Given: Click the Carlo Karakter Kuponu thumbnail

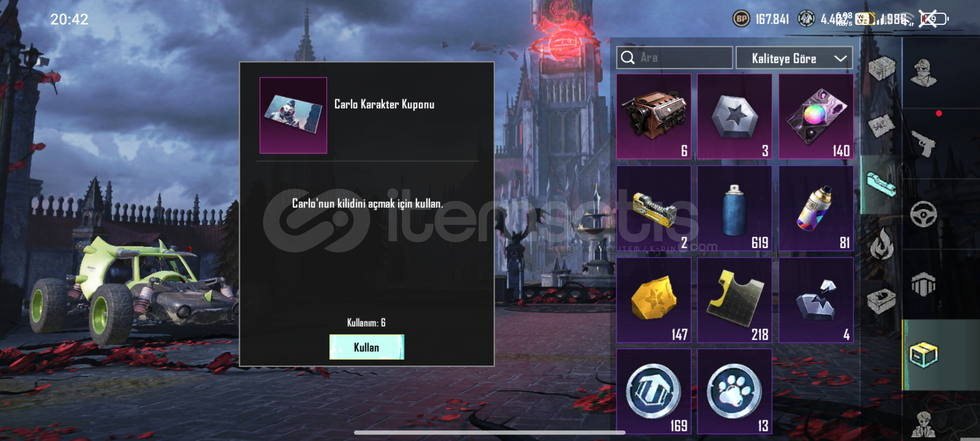Looking at the screenshot, I should click(293, 115).
